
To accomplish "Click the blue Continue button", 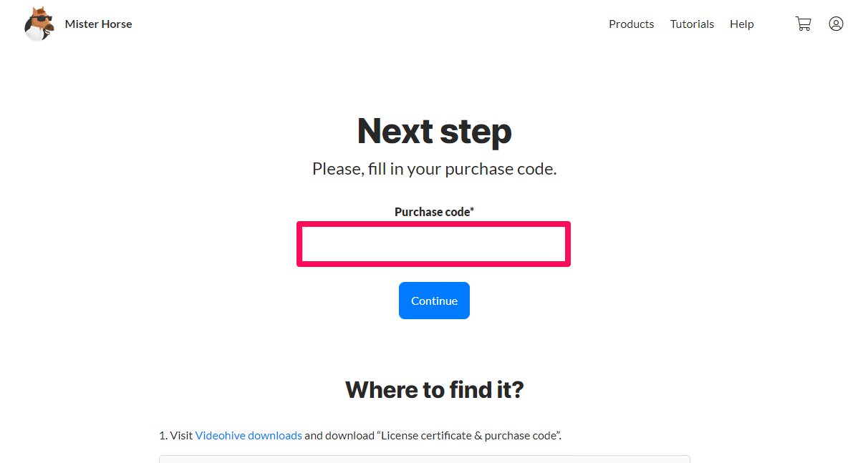I will click(434, 301).
